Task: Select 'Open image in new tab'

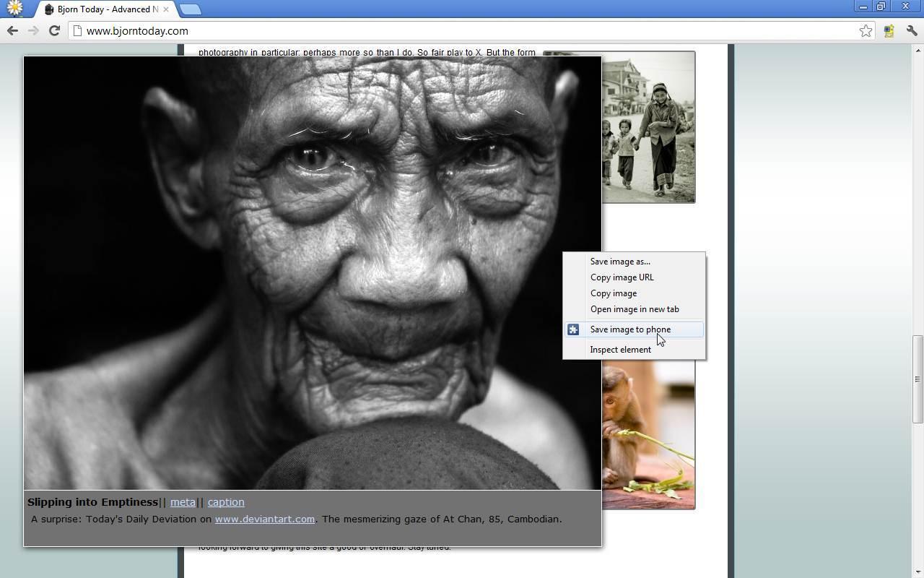Action: tap(634, 309)
